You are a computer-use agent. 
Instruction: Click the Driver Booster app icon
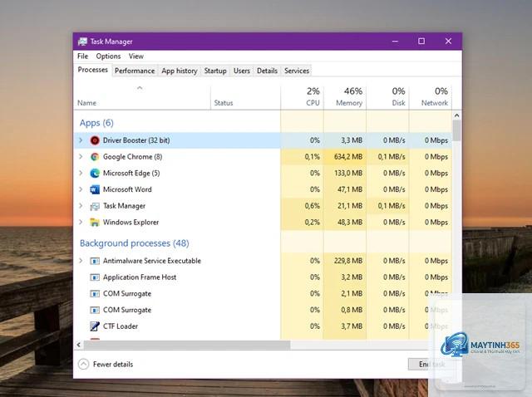click(95, 140)
